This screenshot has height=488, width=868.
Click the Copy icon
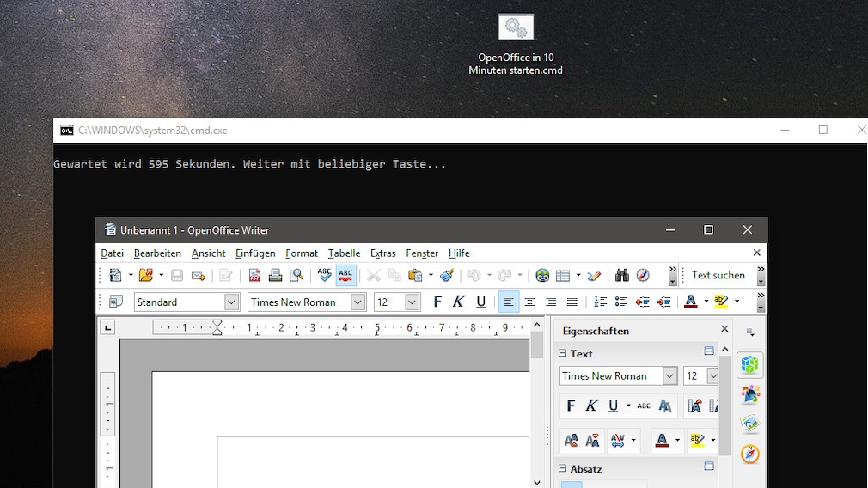coord(394,275)
